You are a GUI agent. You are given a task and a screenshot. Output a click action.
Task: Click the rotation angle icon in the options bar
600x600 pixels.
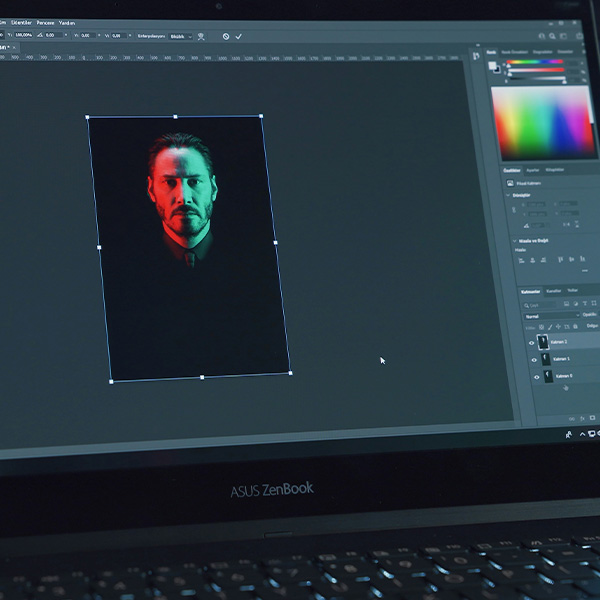(40, 35)
